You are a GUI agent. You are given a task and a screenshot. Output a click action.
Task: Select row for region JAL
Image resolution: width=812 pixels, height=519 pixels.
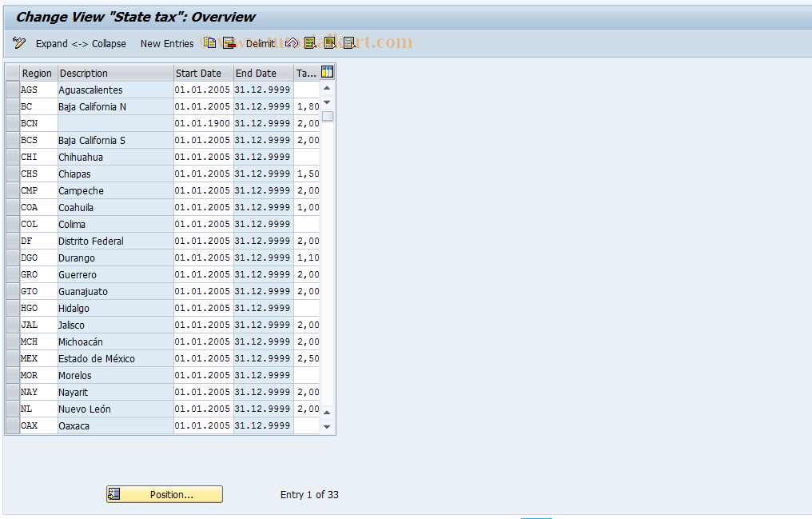[x=13, y=325]
